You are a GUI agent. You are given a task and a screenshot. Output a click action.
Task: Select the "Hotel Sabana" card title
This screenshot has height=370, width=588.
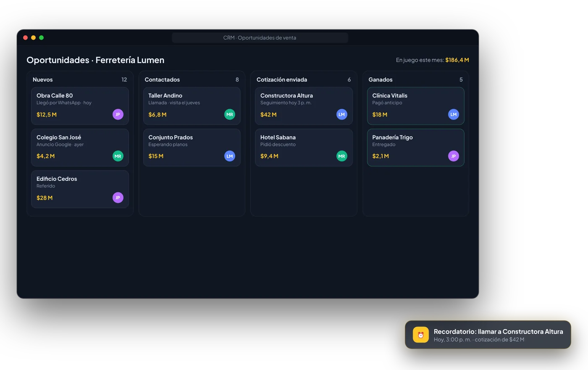(x=278, y=137)
